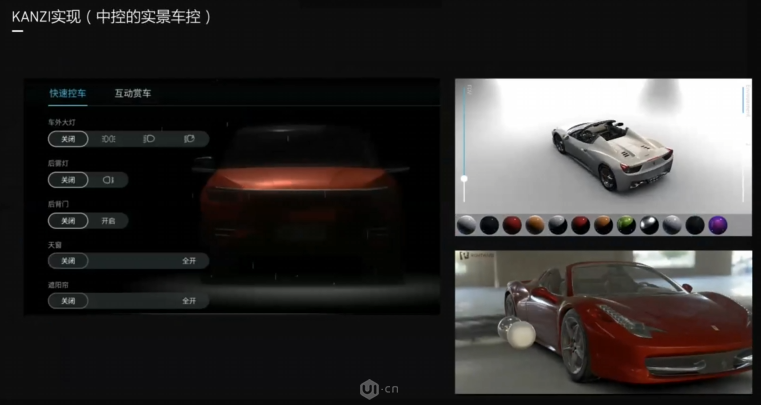Screen dimensions: 761x405
Task: Set 车外大灯 headlights to 关闭
Action: click(68, 139)
